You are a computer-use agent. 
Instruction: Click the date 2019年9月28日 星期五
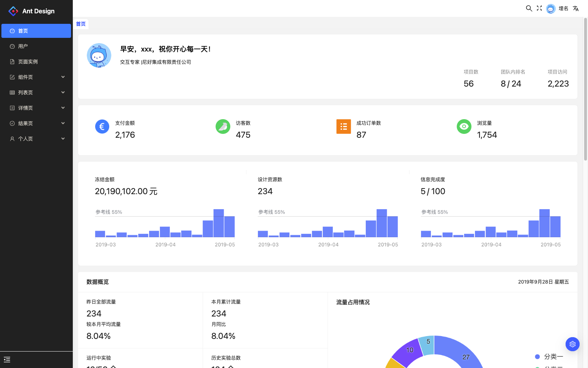click(544, 282)
